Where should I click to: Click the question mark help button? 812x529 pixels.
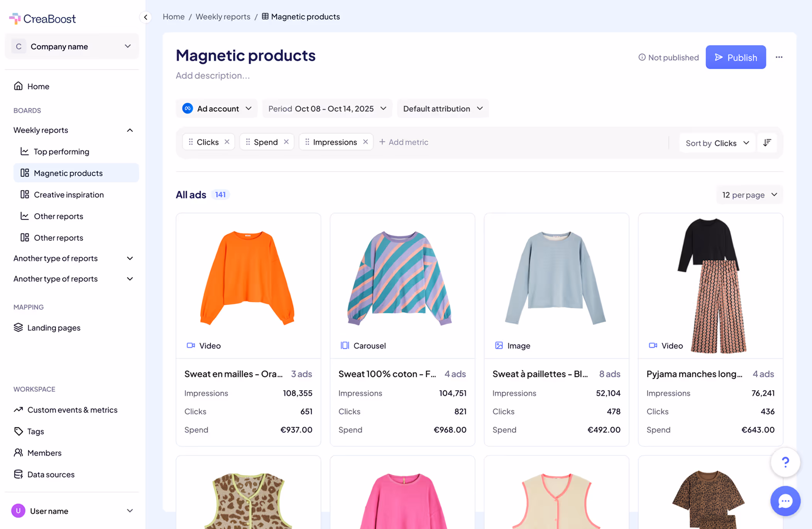pos(785,462)
